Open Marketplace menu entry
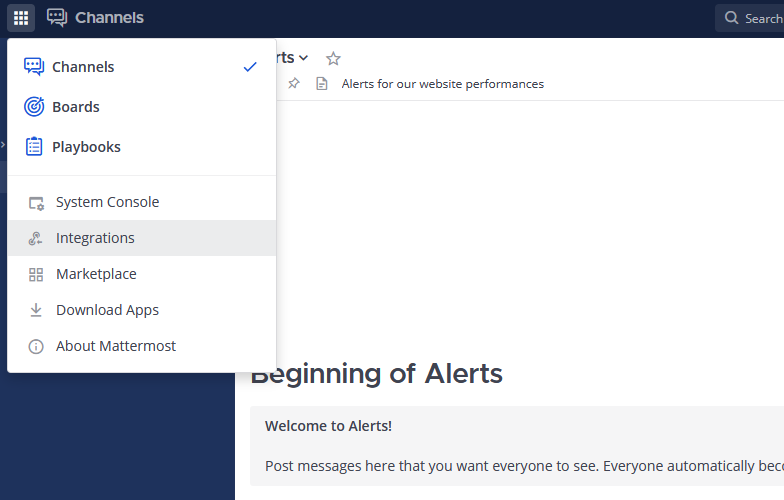 (142, 274)
